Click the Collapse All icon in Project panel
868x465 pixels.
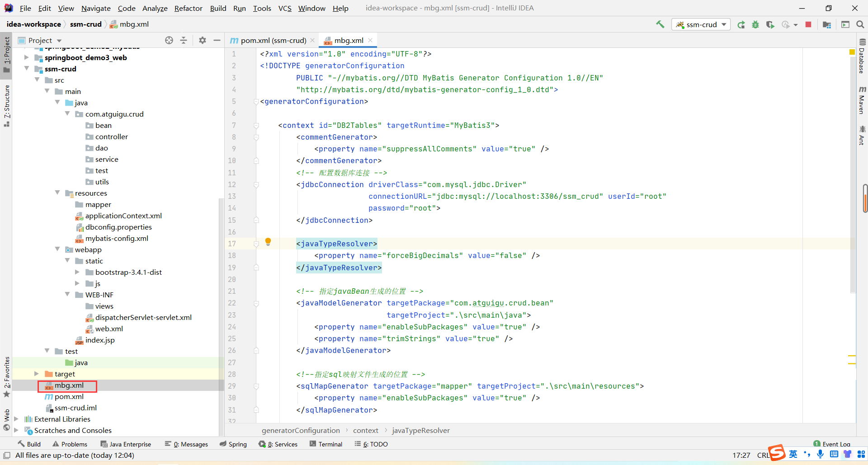(184, 40)
